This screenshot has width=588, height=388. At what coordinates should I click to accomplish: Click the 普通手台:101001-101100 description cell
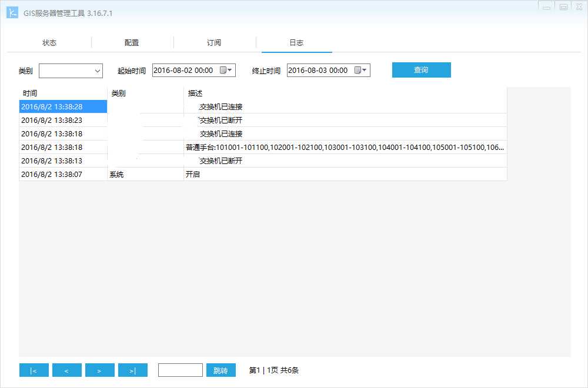(345, 147)
